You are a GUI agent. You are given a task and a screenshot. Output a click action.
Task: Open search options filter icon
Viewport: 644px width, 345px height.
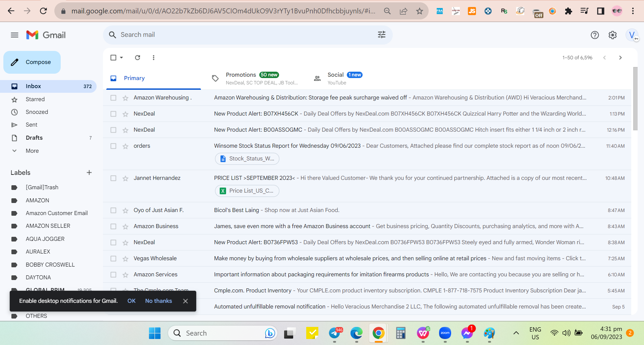click(x=382, y=34)
